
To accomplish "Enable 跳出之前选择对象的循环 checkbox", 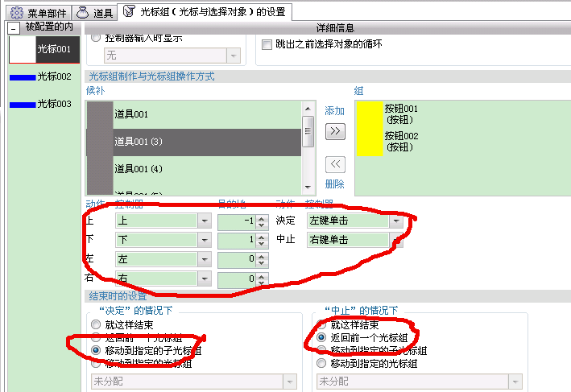I will point(267,45).
